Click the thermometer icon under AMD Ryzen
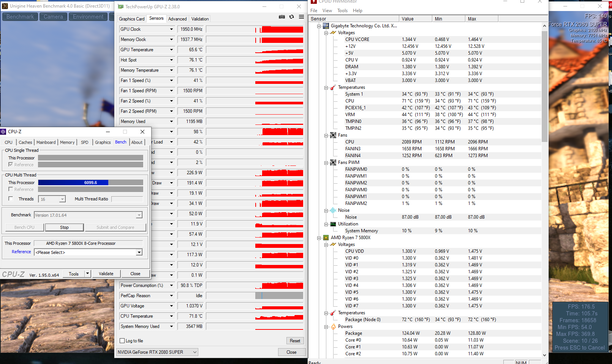Viewport: 612px width, 364px height. tap(333, 313)
